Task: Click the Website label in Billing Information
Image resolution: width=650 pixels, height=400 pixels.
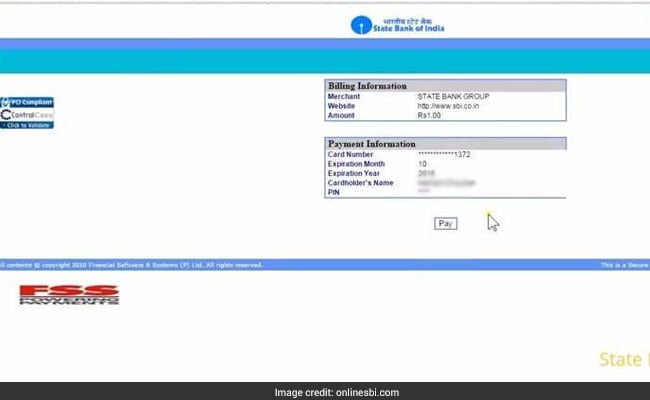Action: tap(341, 106)
